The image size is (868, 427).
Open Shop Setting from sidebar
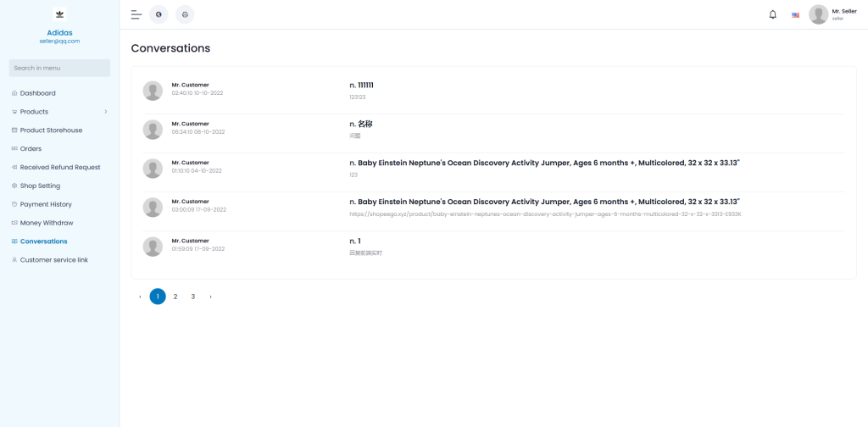coord(40,186)
